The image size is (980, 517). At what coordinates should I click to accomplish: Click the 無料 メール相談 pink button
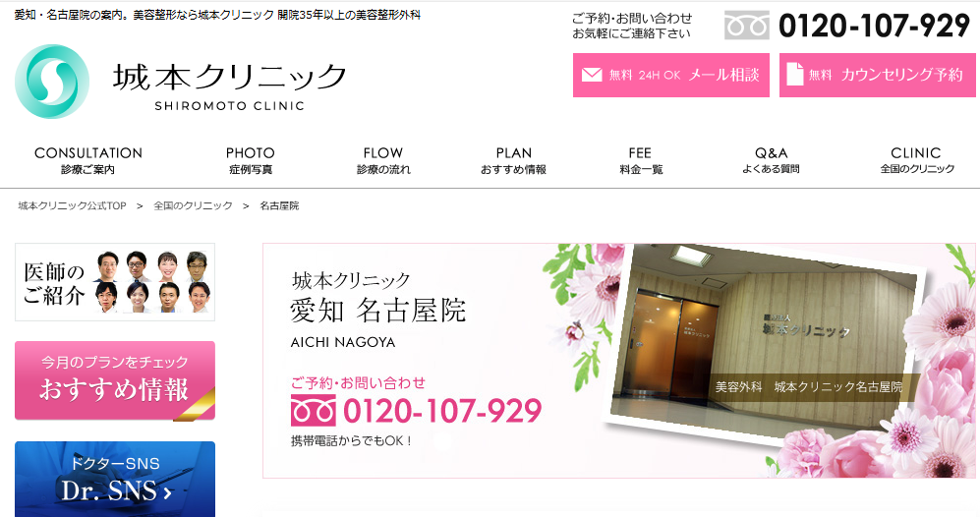pos(671,75)
